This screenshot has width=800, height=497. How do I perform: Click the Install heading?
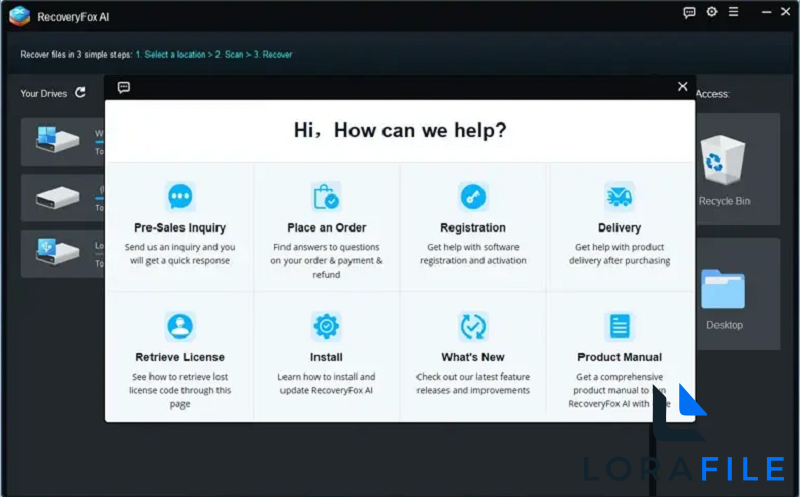pos(326,357)
